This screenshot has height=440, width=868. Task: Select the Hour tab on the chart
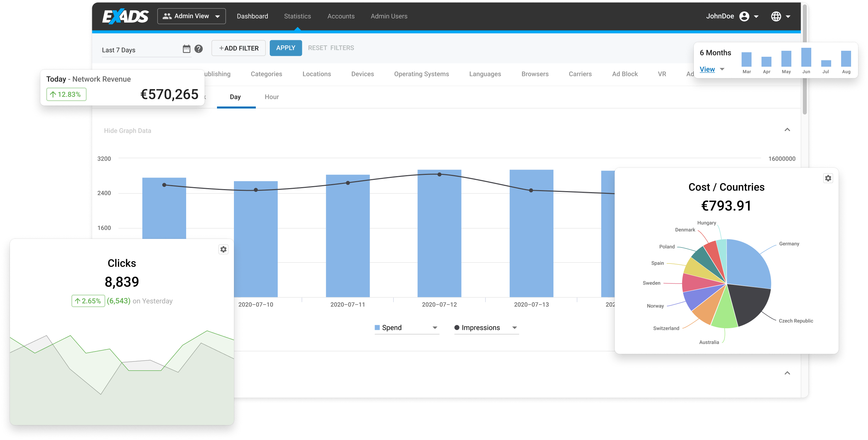(x=272, y=97)
